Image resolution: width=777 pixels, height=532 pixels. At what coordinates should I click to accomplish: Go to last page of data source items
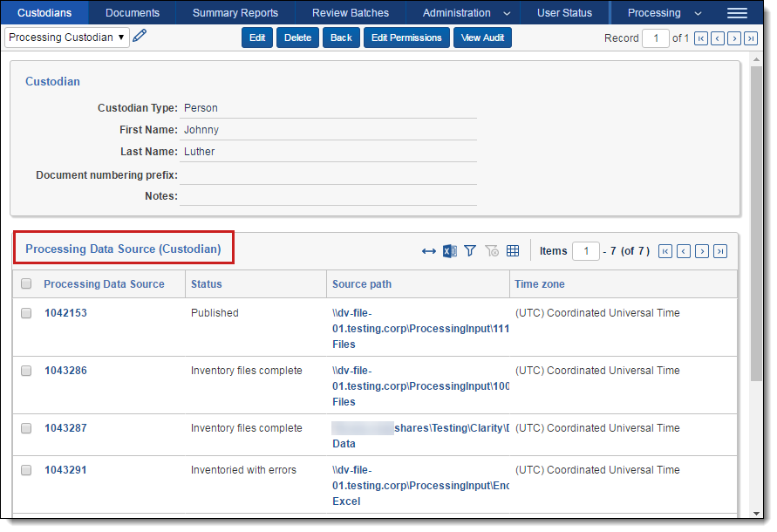[720, 251]
